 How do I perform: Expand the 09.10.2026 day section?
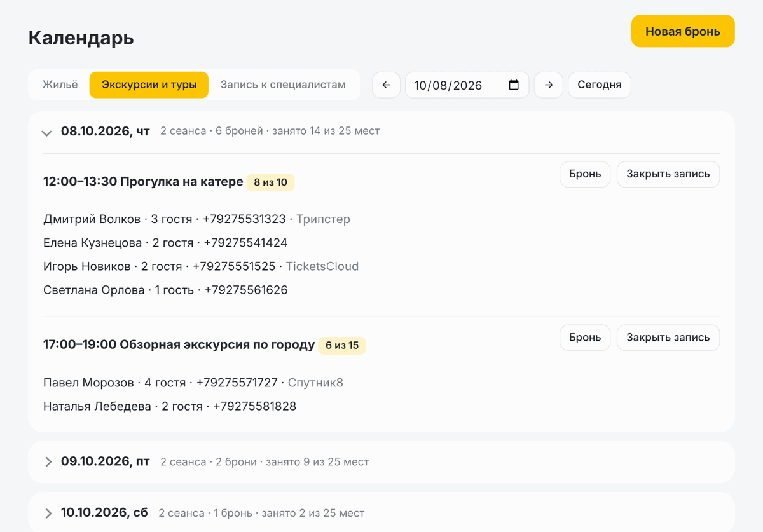tap(48, 462)
